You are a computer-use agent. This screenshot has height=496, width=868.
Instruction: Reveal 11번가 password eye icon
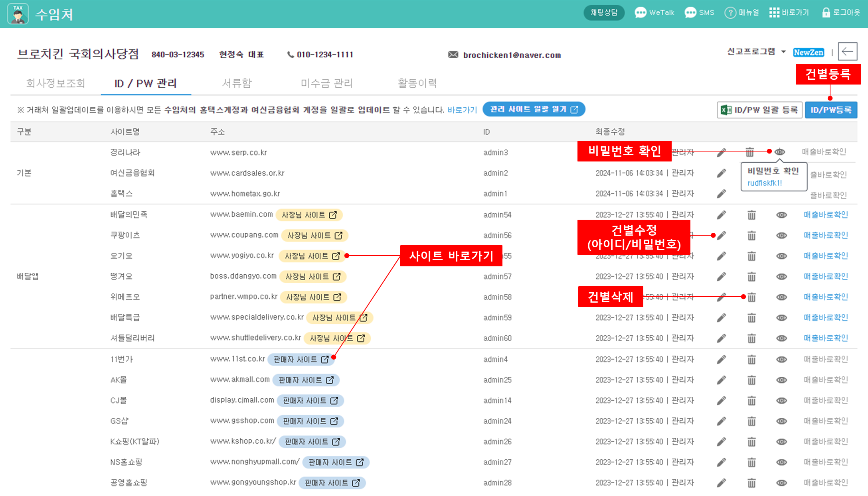(x=781, y=360)
